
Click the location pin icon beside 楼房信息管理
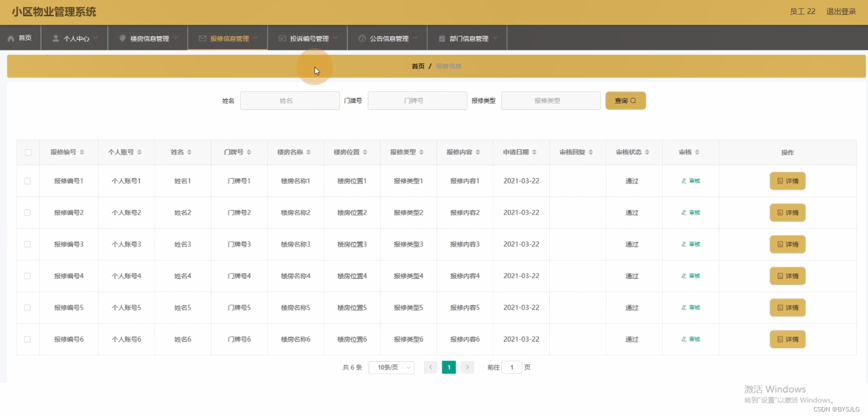(122, 39)
